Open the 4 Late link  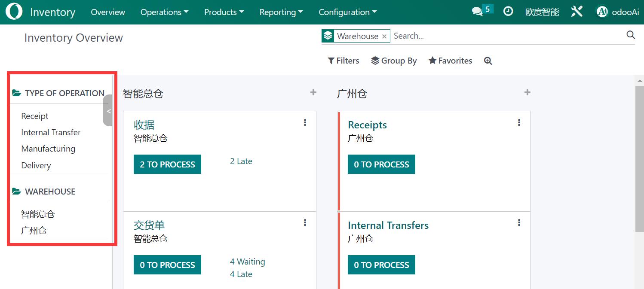pos(241,274)
